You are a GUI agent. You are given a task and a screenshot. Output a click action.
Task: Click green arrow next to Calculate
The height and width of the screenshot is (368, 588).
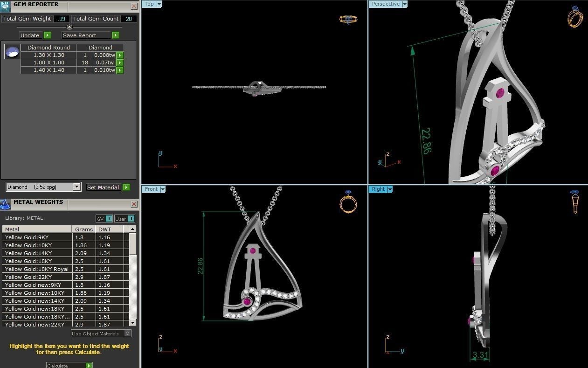(x=89, y=366)
